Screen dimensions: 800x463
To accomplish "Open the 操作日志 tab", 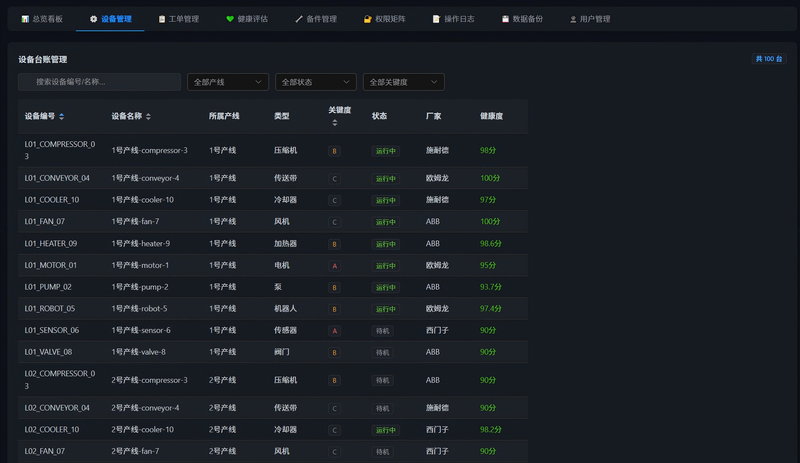I will (453, 19).
